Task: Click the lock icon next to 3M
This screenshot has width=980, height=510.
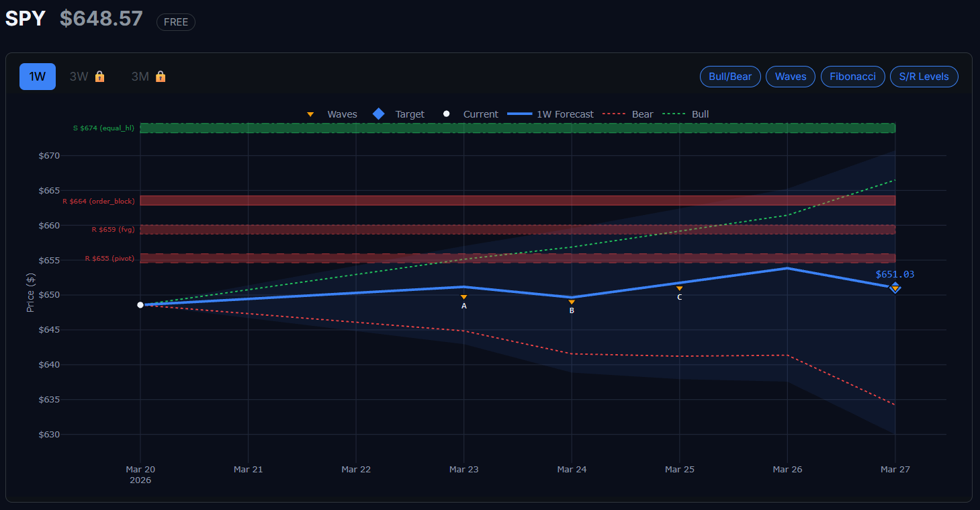Action: coord(161,77)
